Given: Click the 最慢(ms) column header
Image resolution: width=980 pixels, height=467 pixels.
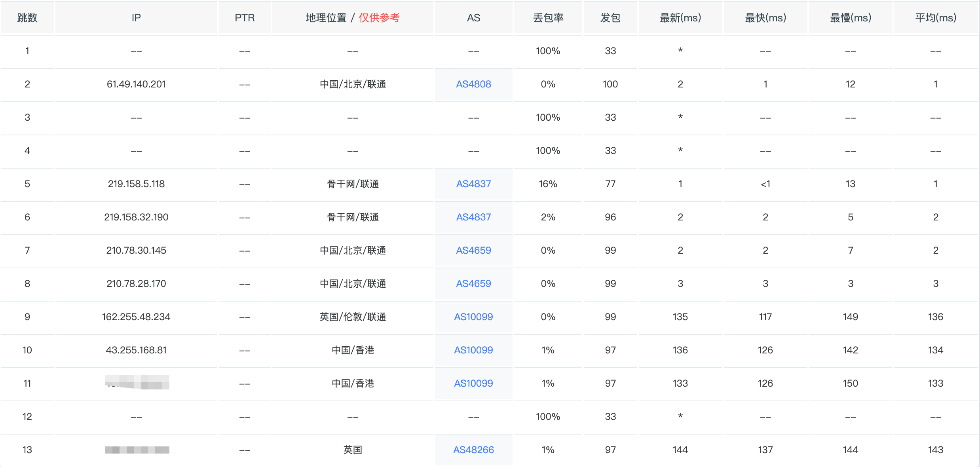Looking at the screenshot, I should tap(851, 18).
